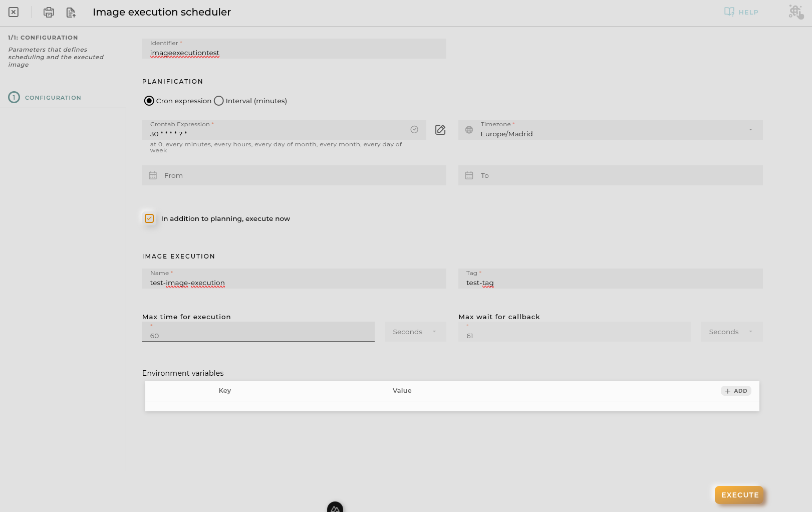The image size is (812, 512).
Task: Click the Identifier input field
Action: pyautogui.click(x=294, y=49)
